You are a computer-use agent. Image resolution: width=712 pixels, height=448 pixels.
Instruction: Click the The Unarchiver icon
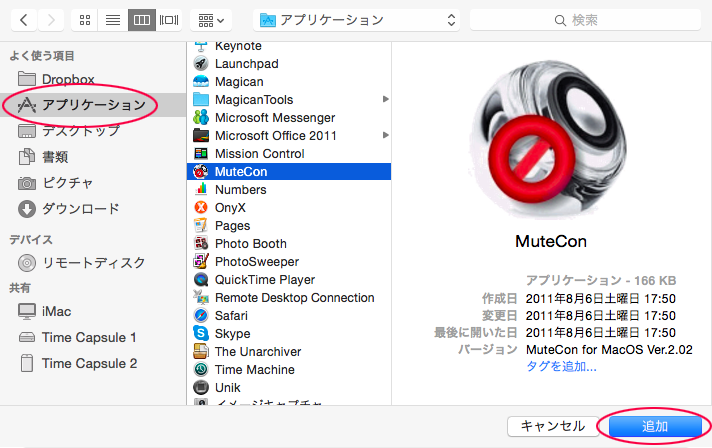[201, 351]
